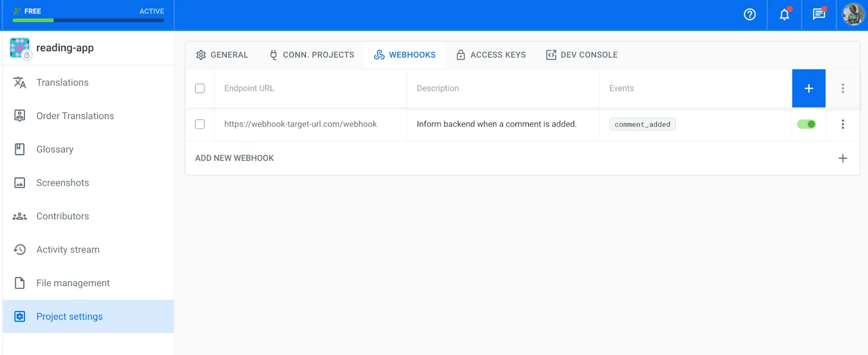868x355 pixels.
Task: Go to Glossary in the sidebar
Action: tap(55, 149)
